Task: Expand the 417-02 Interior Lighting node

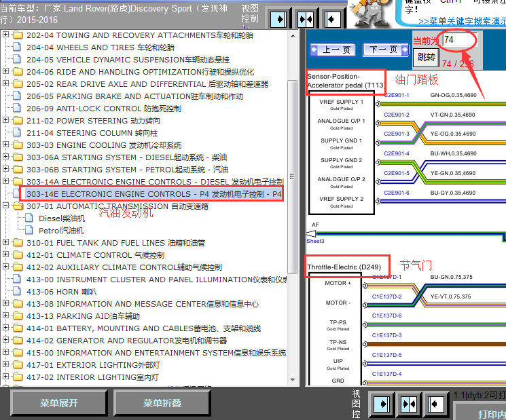Action: point(5,376)
